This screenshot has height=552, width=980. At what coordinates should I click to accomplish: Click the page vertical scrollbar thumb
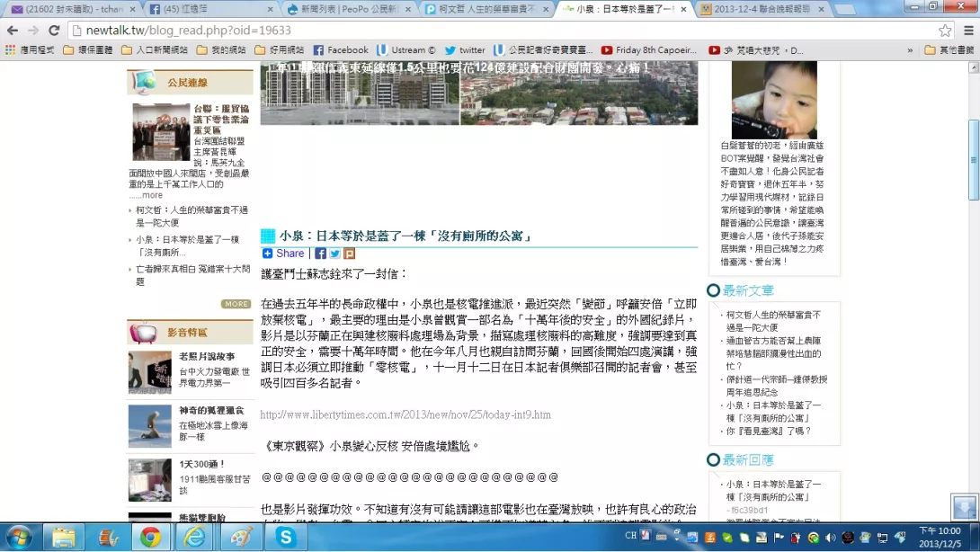tap(973, 160)
